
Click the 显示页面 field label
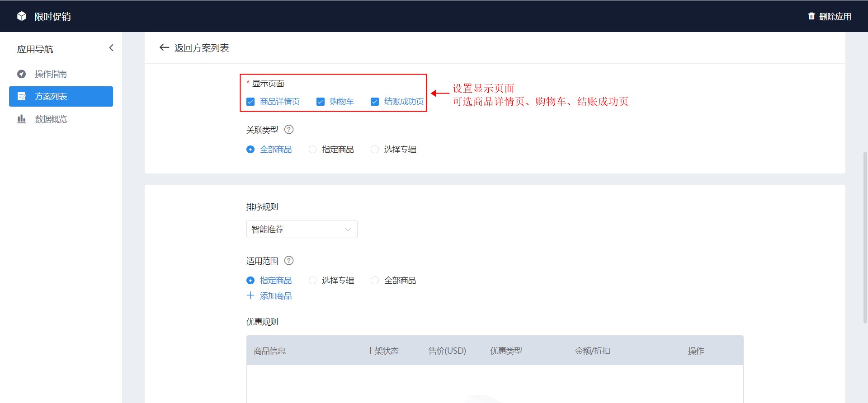pos(268,84)
